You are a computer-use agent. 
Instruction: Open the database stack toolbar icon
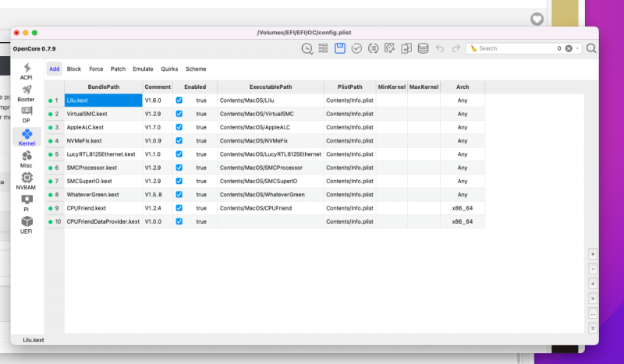(423, 48)
